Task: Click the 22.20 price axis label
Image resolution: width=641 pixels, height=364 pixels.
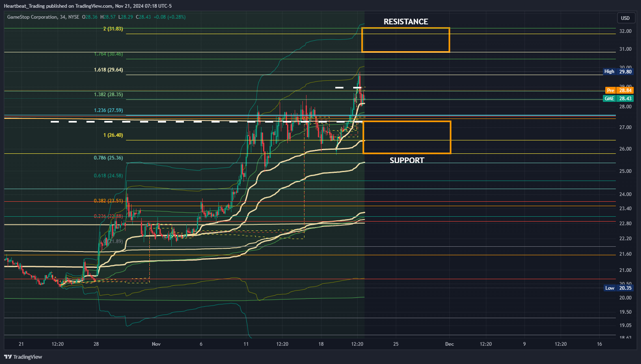Action: click(625, 239)
